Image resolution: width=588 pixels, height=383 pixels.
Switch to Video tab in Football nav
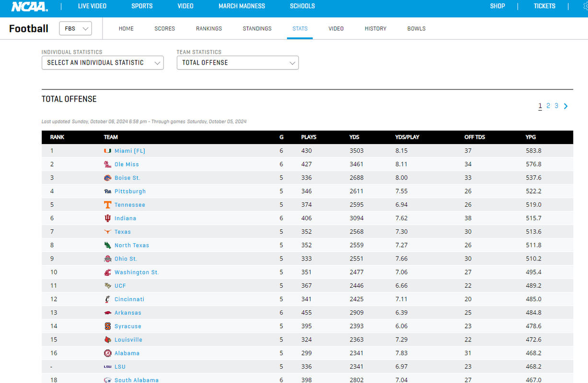[x=336, y=29]
